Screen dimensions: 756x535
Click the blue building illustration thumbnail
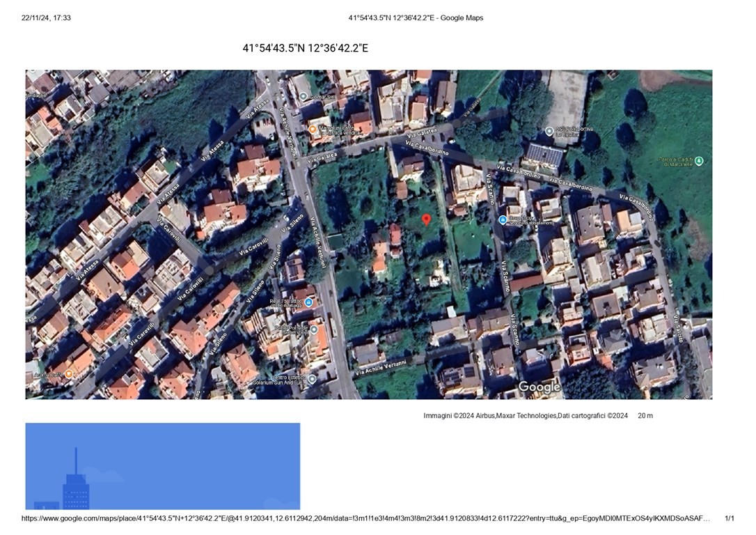[162, 466]
